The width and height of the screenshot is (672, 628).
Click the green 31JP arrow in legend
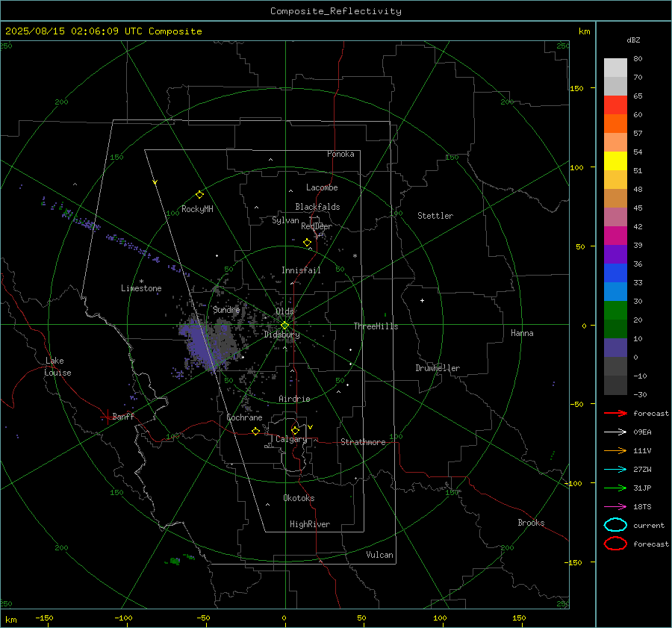click(615, 488)
